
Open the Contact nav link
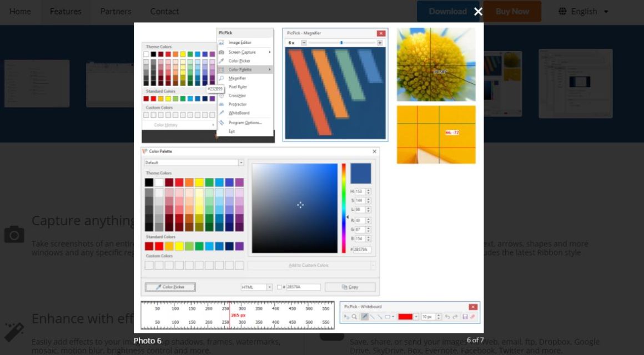[x=164, y=12]
